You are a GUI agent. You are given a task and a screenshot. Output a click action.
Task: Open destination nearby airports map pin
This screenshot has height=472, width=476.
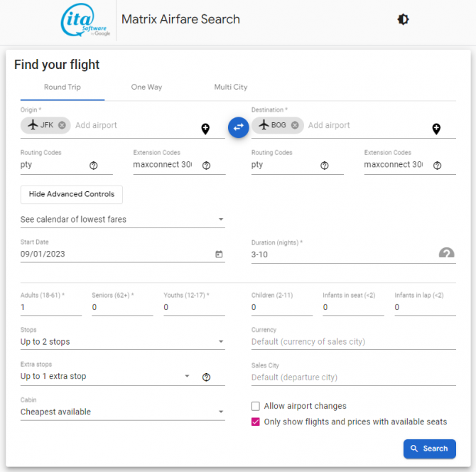(x=436, y=129)
